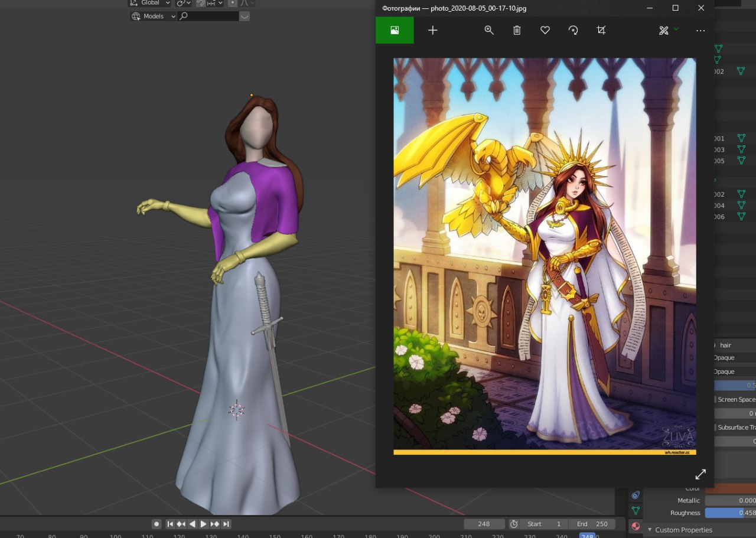Mark the photo as favorite with heart icon
Screen dimensions: 756x538
[x=545, y=30]
